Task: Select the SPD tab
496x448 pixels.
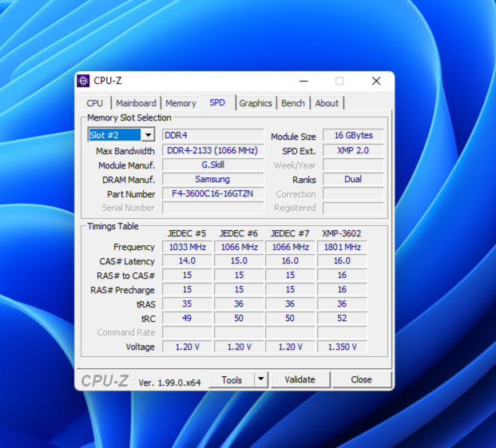Action: (217, 102)
